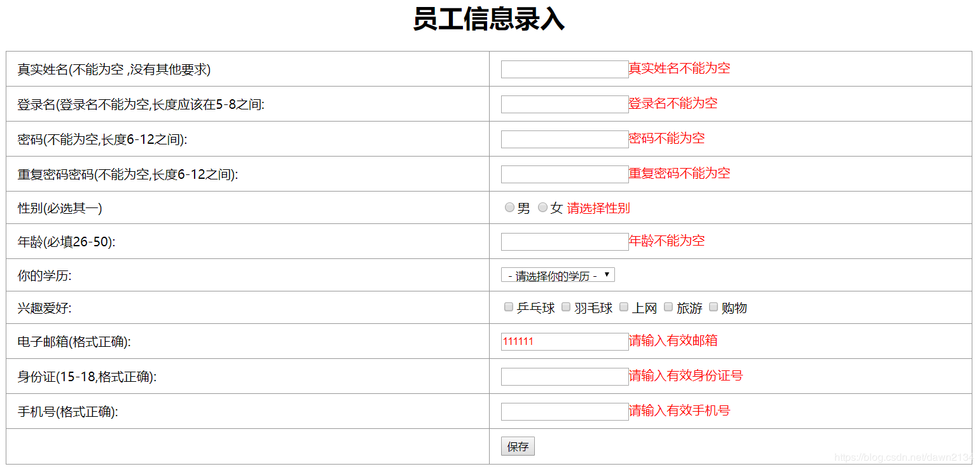This screenshot has width=980, height=469.
Task: Click the 密码 password input field
Action: click(x=563, y=139)
